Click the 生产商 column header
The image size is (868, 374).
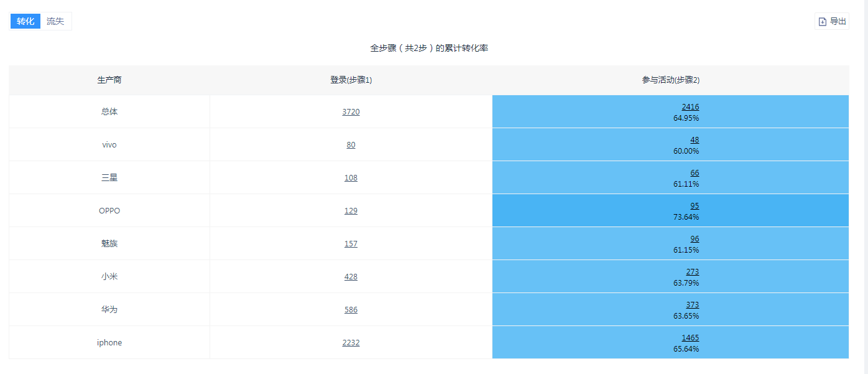click(109, 80)
